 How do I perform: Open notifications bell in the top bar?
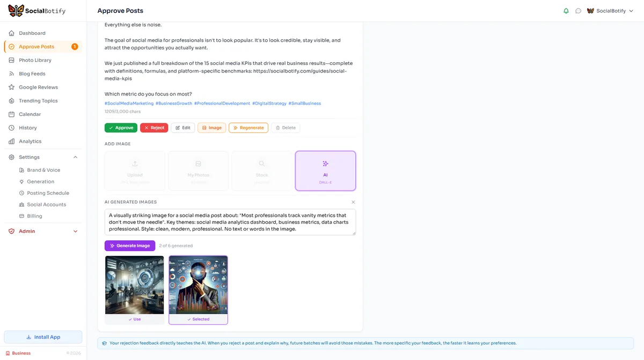tap(566, 10)
